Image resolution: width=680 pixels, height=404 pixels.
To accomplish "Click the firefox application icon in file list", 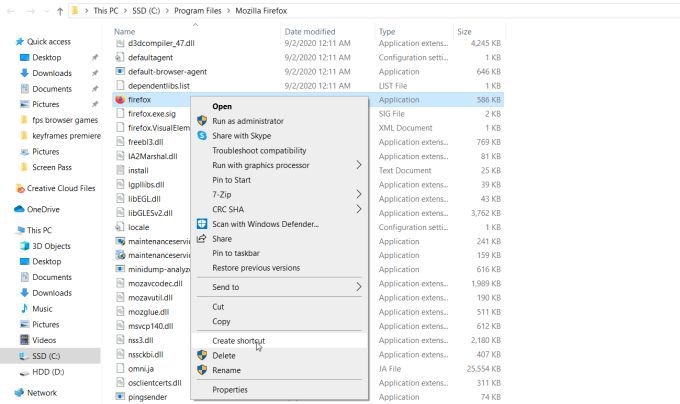I will click(120, 100).
